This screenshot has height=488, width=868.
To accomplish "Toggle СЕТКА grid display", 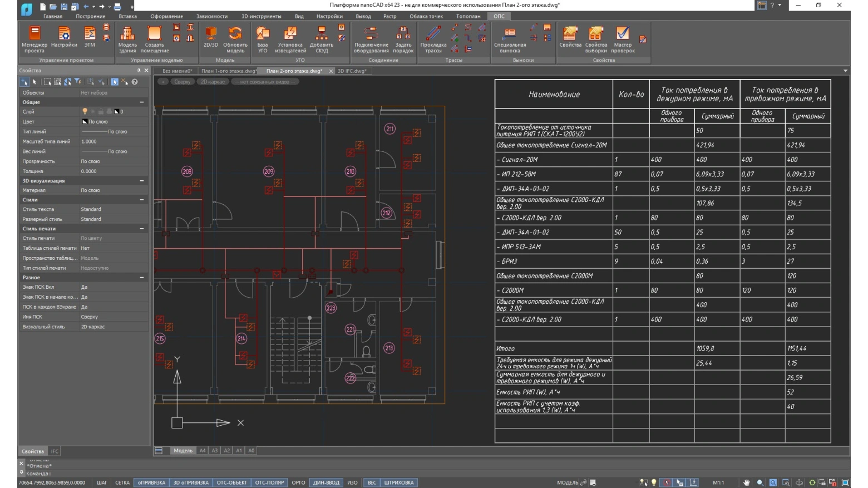I will click(122, 482).
